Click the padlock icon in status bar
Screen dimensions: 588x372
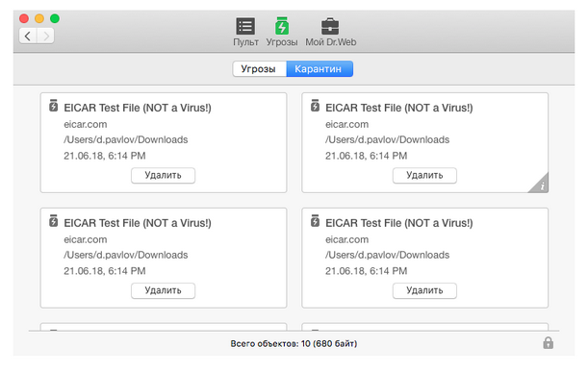pyautogui.click(x=548, y=342)
